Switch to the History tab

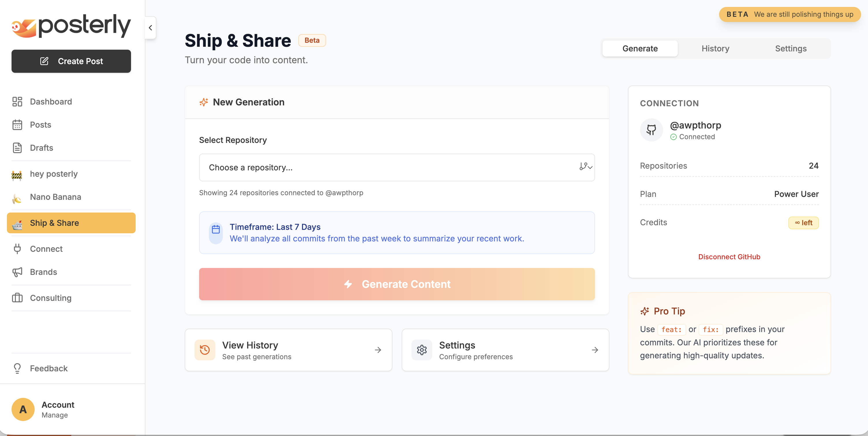(x=715, y=48)
